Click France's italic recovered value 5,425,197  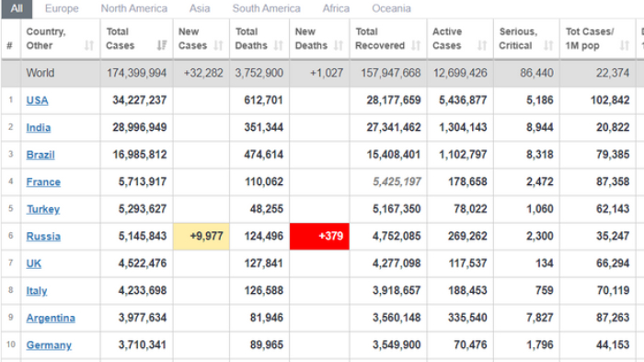pyautogui.click(x=397, y=181)
